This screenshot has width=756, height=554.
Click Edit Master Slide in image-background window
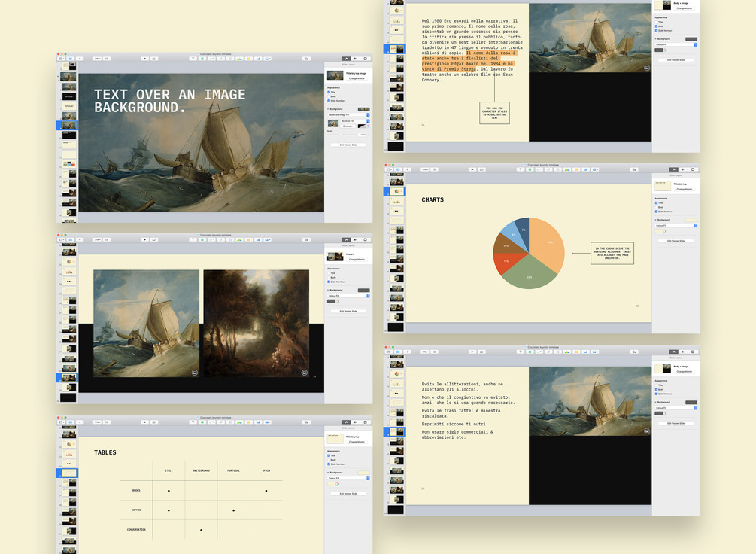[x=348, y=145]
